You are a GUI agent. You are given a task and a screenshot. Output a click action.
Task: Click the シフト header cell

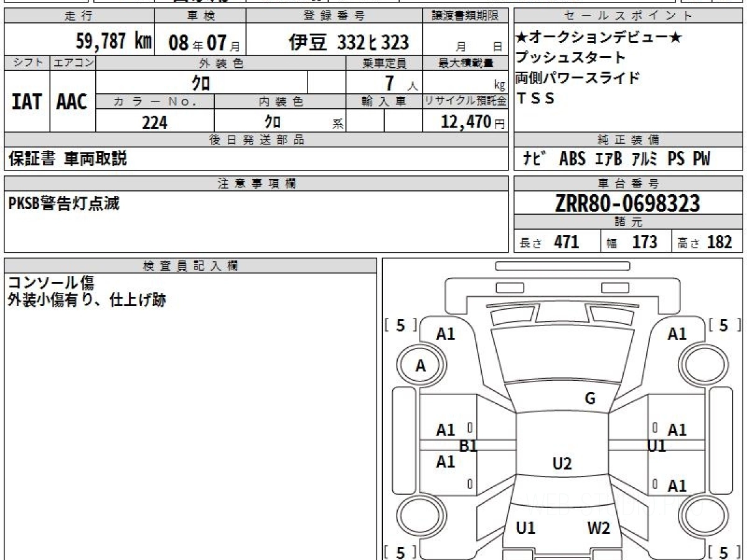[x=27, y=63]
